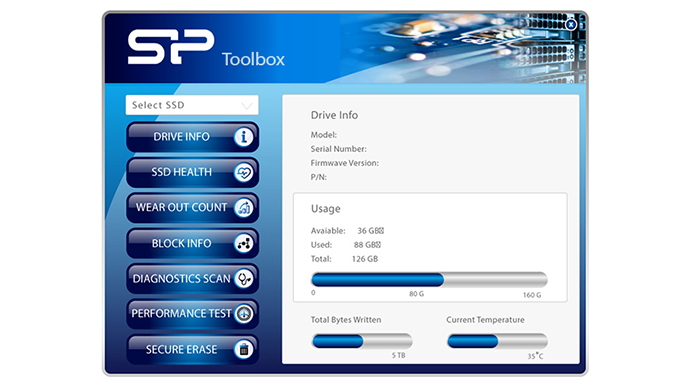Open the SSD HEALTH section
Image resolution: width=690 pixels, height=386 pixels.
pyautogui.click(x=192, y=173)
